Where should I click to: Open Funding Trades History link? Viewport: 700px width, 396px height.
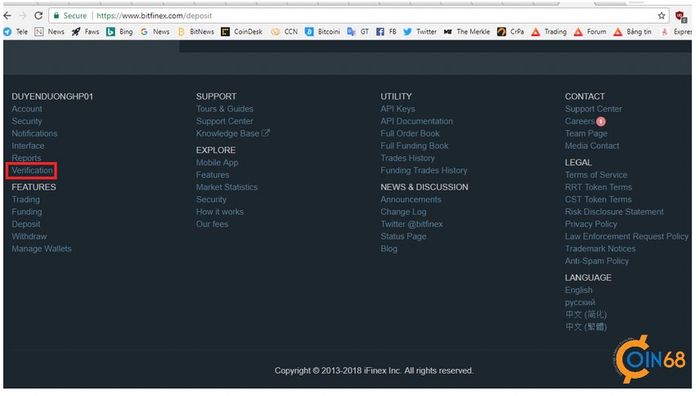[424, 171]
